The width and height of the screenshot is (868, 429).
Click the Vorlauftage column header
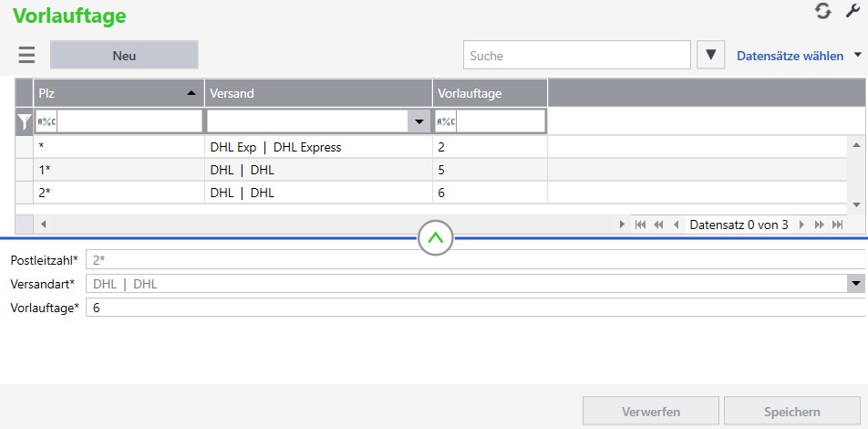point(489,93)
